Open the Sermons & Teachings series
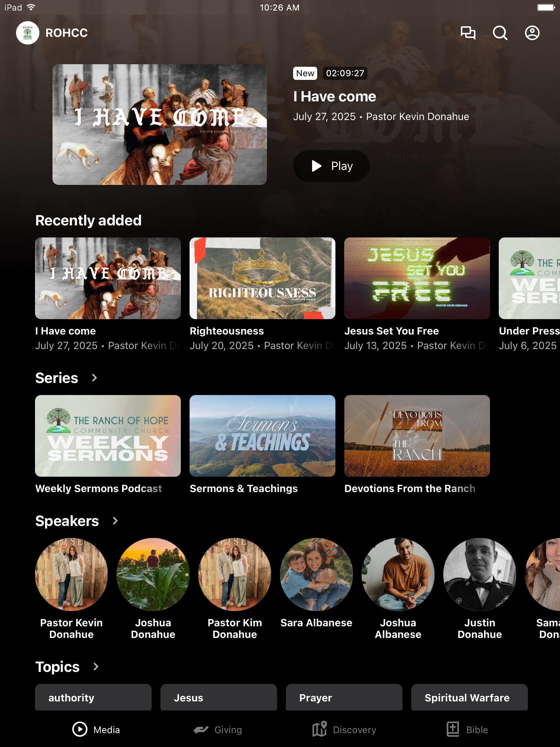 [262, 436]
